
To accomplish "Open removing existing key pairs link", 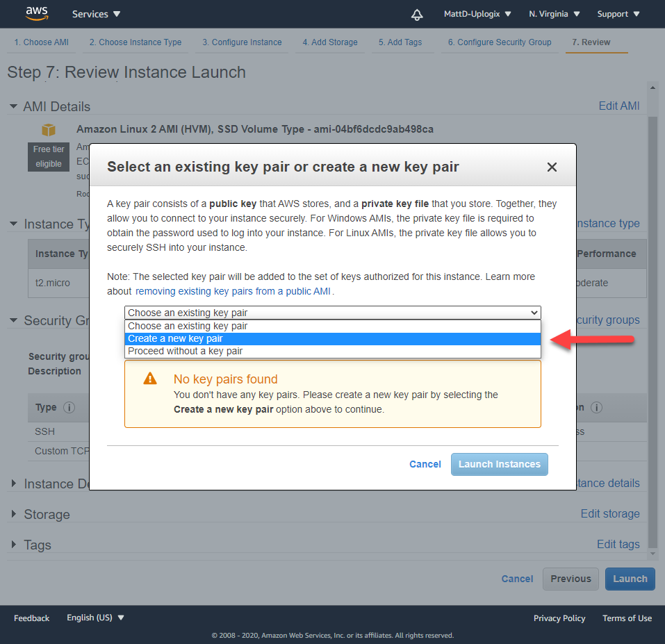I will coord(233,291).
